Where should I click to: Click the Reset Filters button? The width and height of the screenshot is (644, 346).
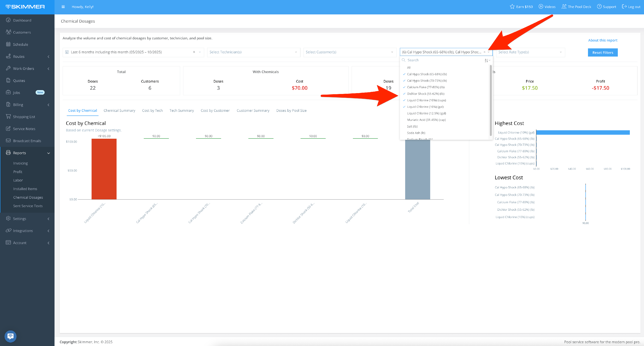tap(603, 52)
